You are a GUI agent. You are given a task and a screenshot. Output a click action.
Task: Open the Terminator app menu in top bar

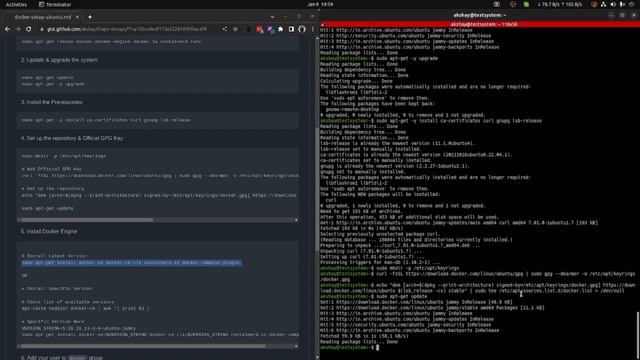click(55, 4)
